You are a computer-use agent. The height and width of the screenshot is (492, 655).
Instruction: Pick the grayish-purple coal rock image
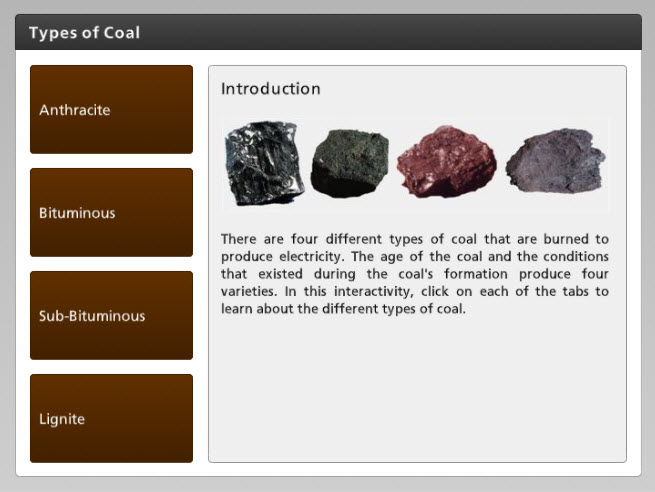[555, 160]
